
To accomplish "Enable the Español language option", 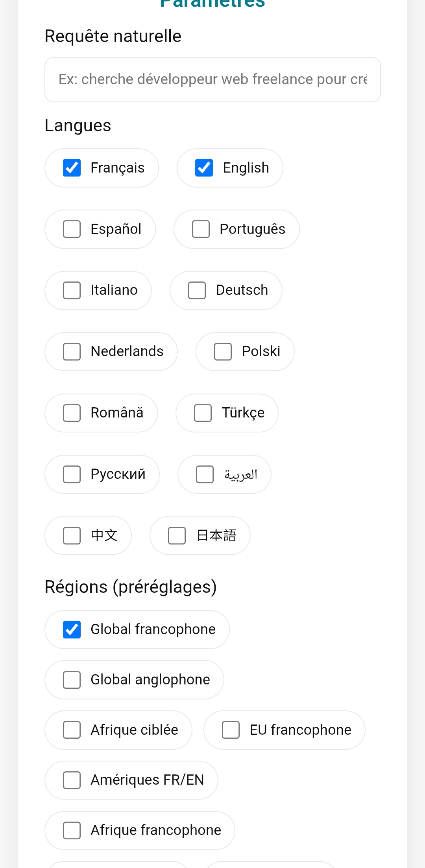I will (x=72, y=229).
